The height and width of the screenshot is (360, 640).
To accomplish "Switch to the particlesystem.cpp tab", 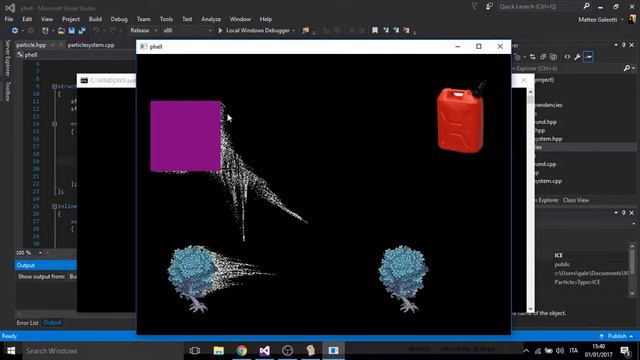I will [91, 45].
